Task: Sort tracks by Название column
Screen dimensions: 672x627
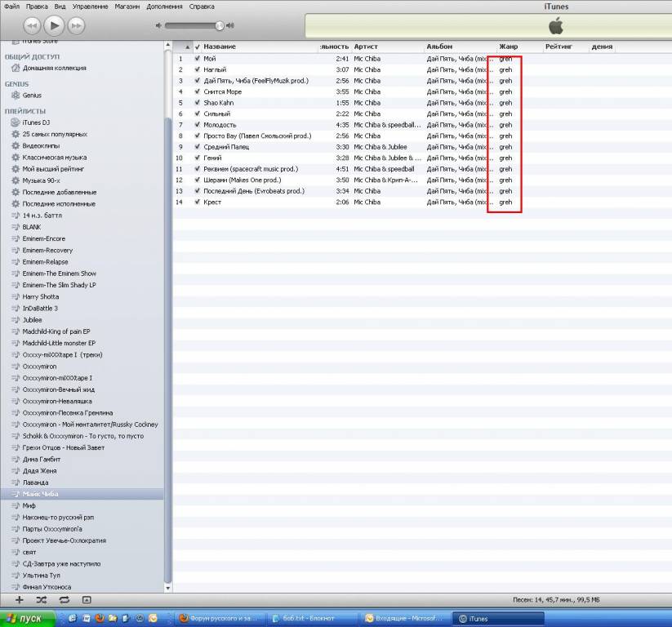Action: click(220, 47)
